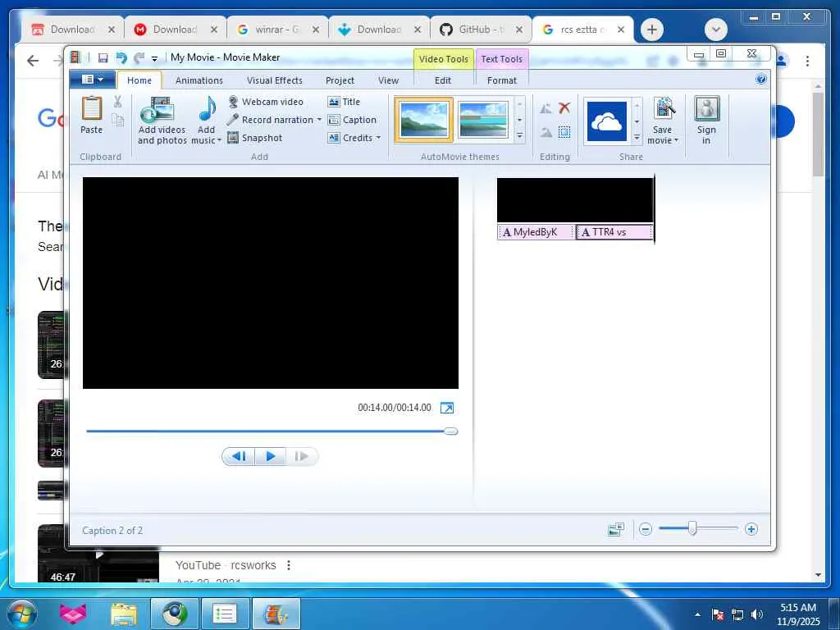Screen dimensions: 840x630
Task: Select the TTR4 vs caption on the storyboard
Action: 614,232
